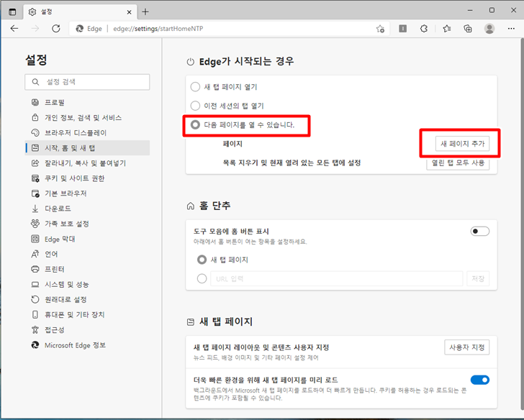Open 프린터 settings section
The height and width of the screenshot is (420, 524).
pos(88,269)
